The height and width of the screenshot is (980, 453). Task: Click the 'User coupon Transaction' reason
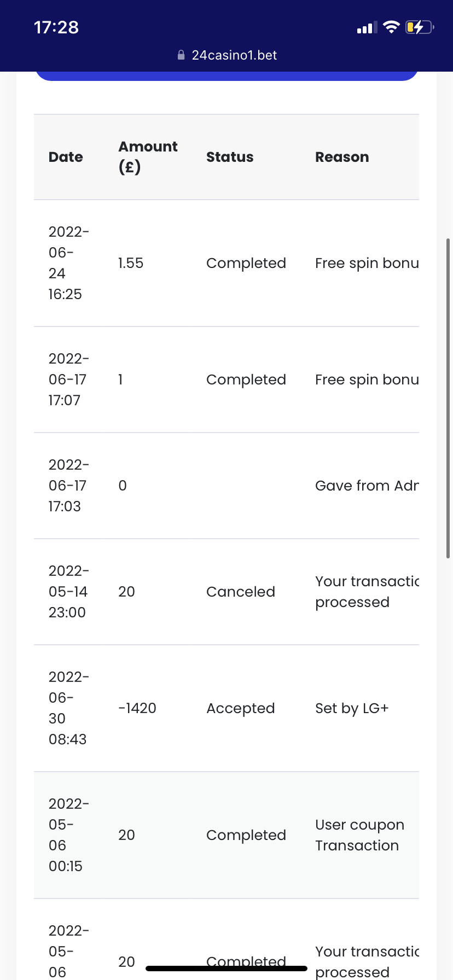[359, 835]
